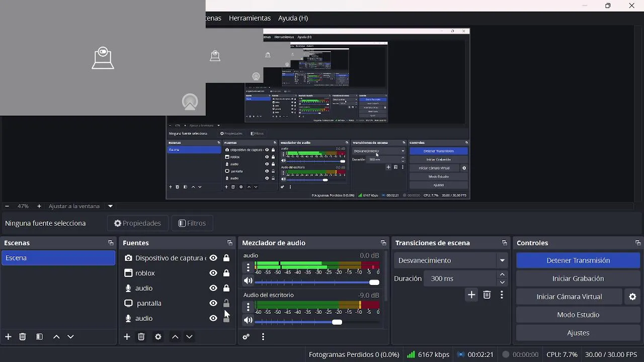Image resolution: width=644 pixels, height=362 pixels.
Task: Pop out the Controles panel
Action: coord(638,243)
